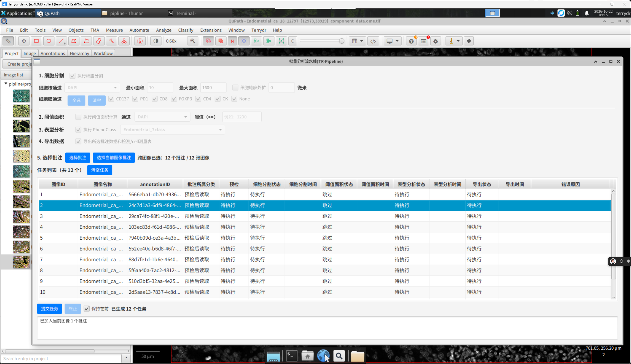Select the Move tool in QuPath toolbar
Screen dimensions: 631x364
tap(24, 41)
